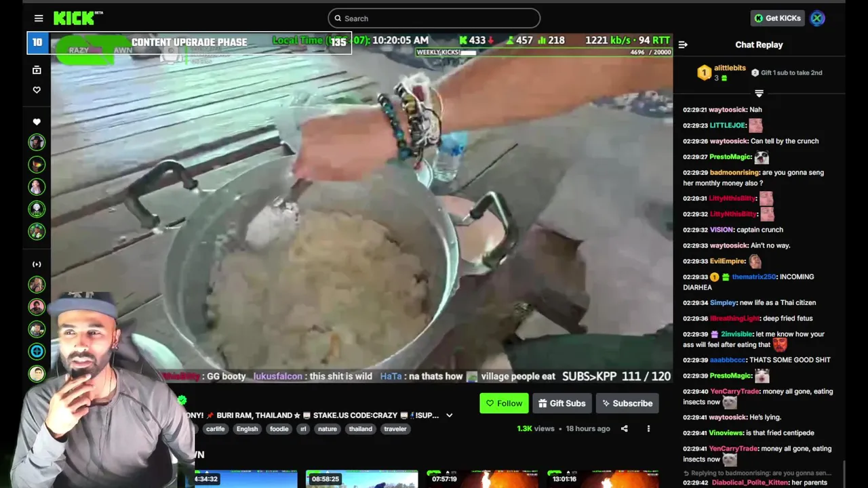Select the thailand tag

[360, 428]
